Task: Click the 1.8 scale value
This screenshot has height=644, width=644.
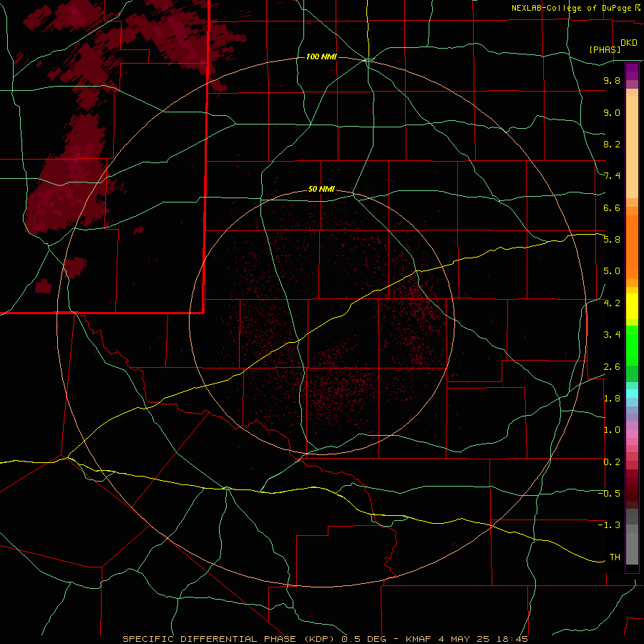Action: [x=612, y=399]
